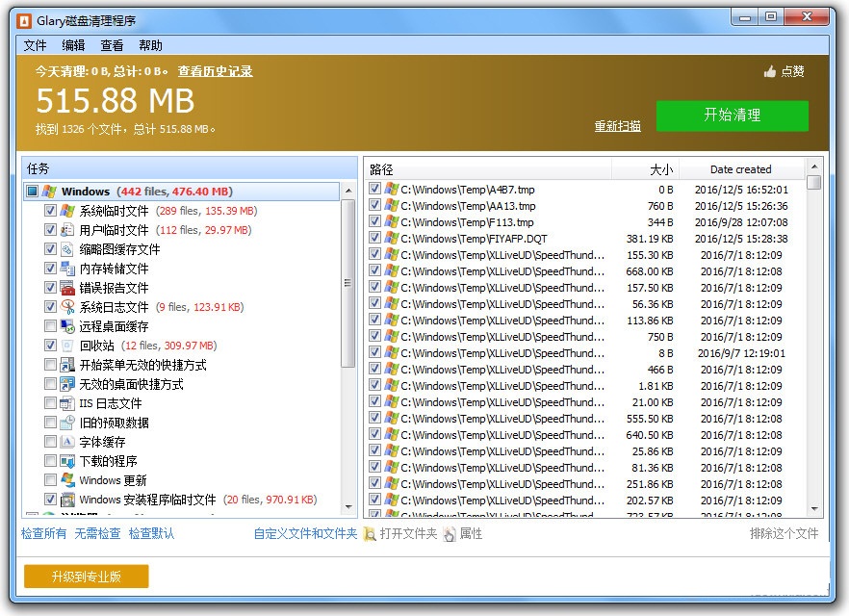Click the 系统日志文件 icon
The height and width of the screenshot is (616, 849).
(67, 307)
